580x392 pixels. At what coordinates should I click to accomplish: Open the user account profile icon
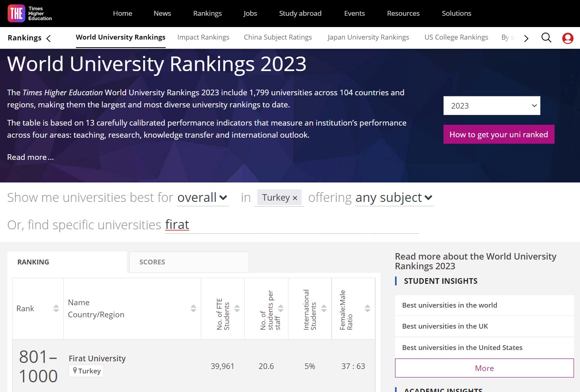(x=567, y=38)
